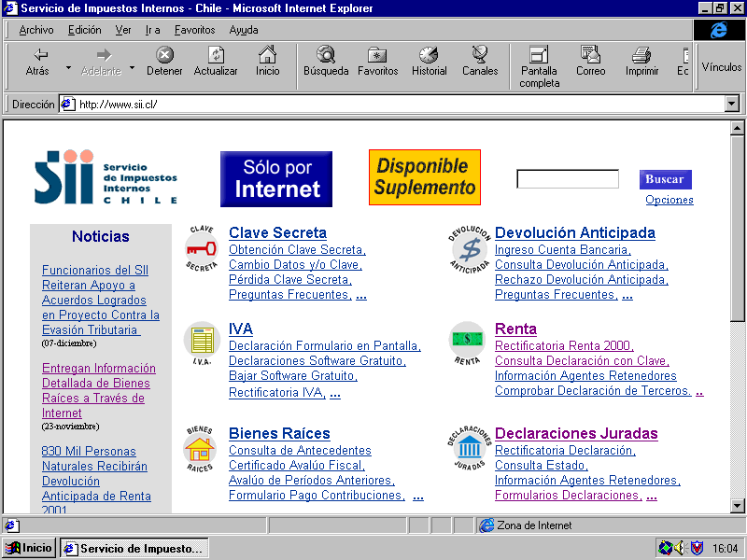Click the scrollbar down arrow
747x560 pixels.
pos(737,506)
